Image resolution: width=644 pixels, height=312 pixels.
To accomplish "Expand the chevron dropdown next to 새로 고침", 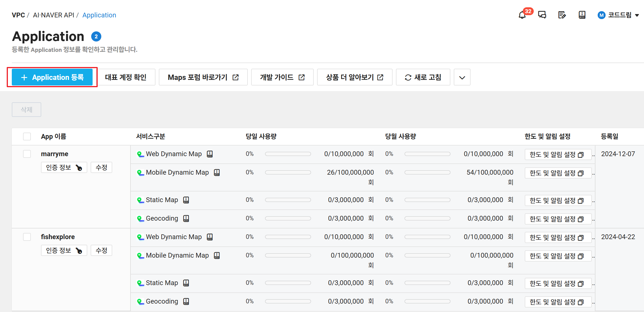I will [462, 77].
